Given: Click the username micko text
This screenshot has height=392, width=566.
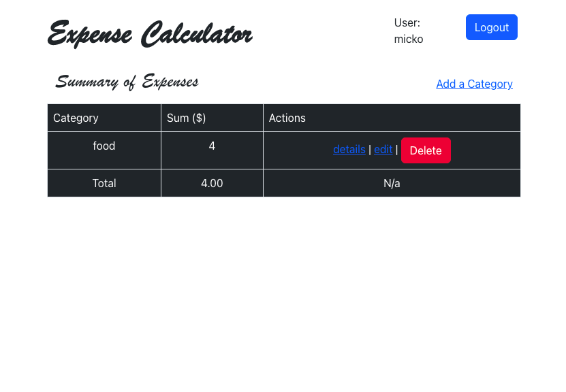Looking at the screenshot, I should point(408,39).
